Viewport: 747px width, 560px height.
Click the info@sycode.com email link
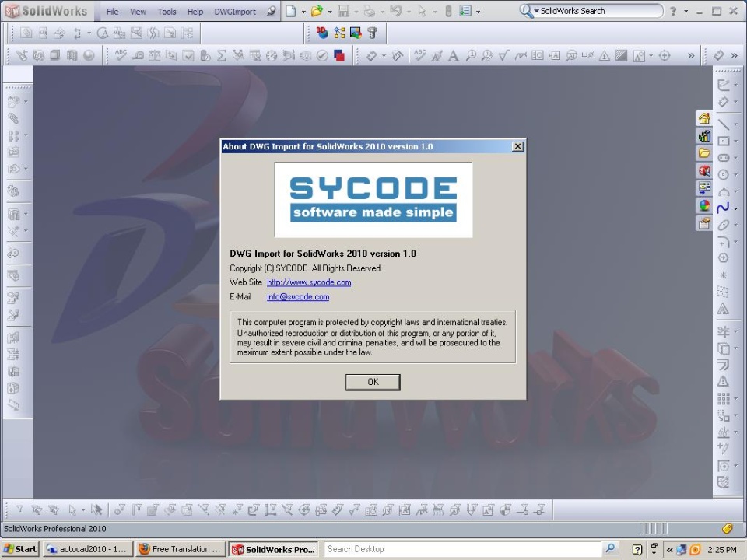298,296
